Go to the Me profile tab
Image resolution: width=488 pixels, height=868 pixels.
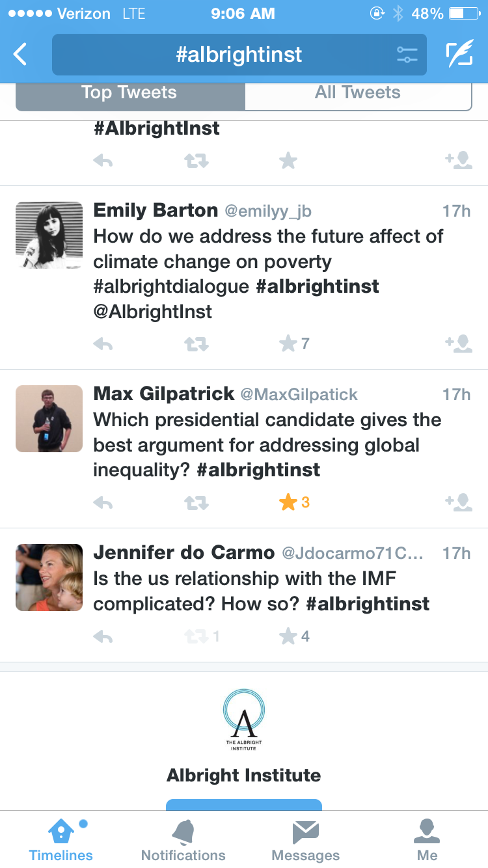(427, 839)
